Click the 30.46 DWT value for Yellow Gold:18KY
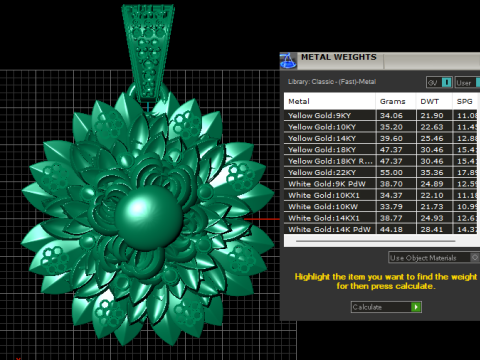This screenshot has width=480, height=360. (x=432, y=150)
